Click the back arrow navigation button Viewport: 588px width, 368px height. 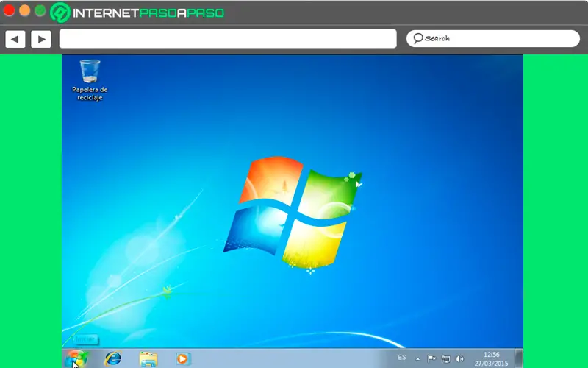[x=15, y=39]
